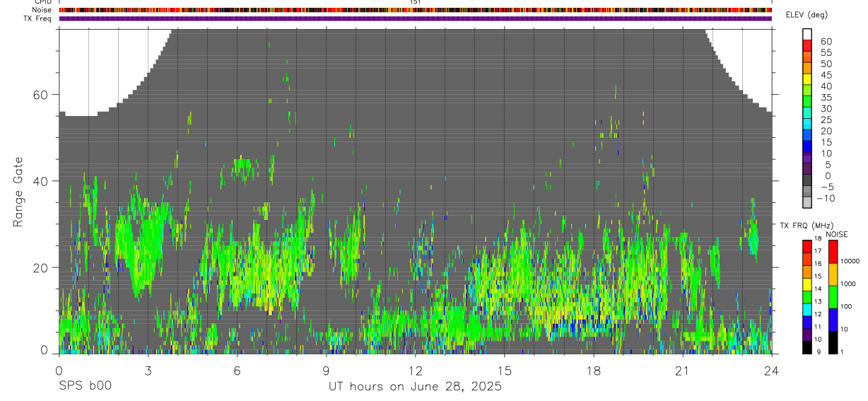The image size is (868, 401).
Task: Click the 'Noise' label in the top strip
Action: click(x=43, y=10)
